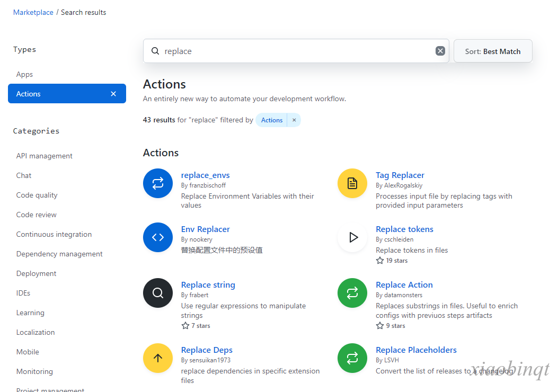Click the "By frabert" author text
This screenshot has height=392, width=558.
click(x=194, y=295)
